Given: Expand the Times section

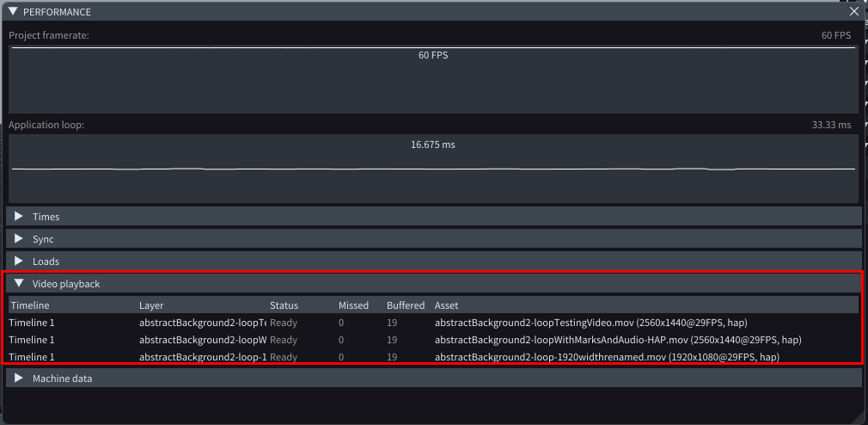Looking at the screenshot, I should point(19,217).
